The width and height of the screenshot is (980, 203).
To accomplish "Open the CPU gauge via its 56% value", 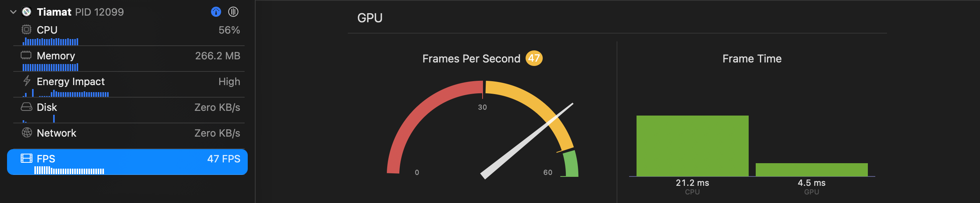I will pyautogui.click(x=229, y=30).
